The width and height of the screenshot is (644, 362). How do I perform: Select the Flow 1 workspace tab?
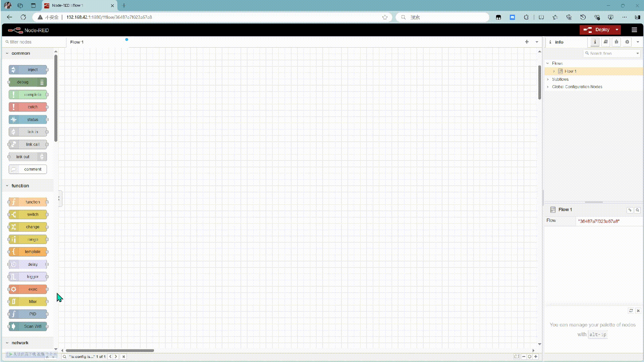click(x=77, y=42)
